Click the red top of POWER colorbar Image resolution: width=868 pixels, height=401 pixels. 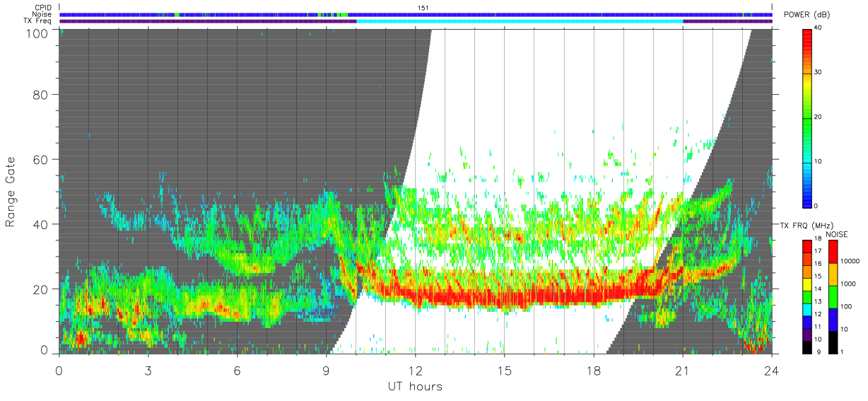pos(807,35)
